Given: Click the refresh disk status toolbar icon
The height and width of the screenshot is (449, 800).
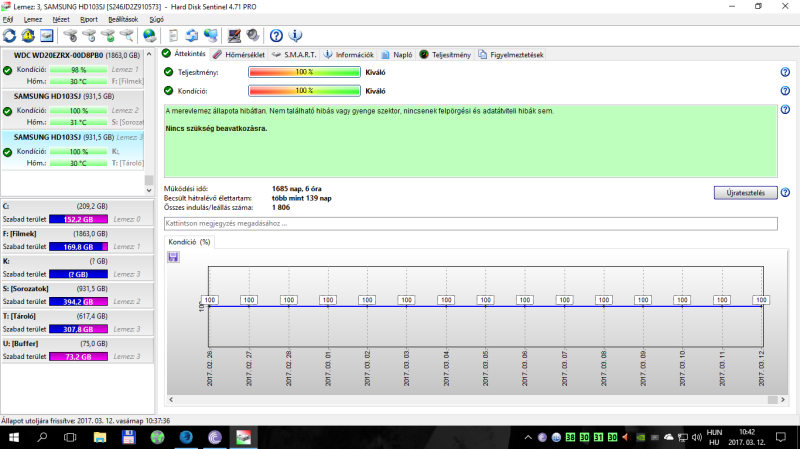Looking at the screenshot, I should point(9,36).
